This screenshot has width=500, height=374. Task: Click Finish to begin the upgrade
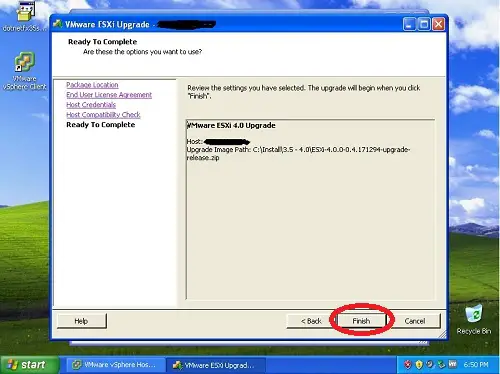[x=361, y=321]
